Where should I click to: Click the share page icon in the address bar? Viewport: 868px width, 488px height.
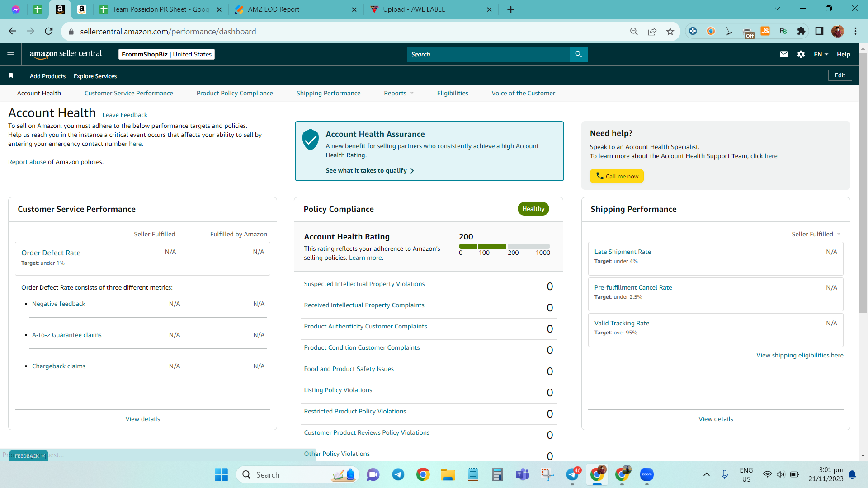[652, 31]
